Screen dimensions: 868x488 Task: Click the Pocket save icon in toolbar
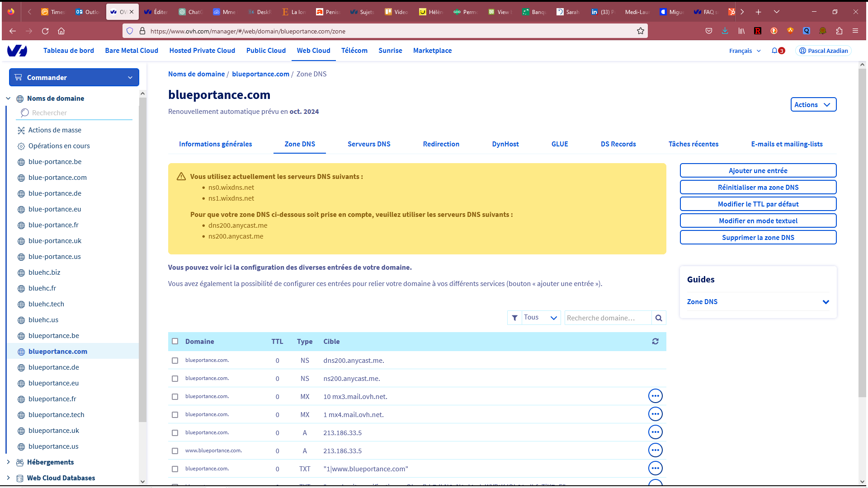coord(708,31)
